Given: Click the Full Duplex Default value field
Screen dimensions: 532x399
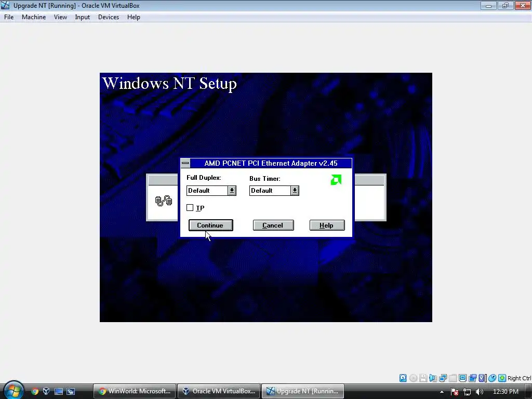Looking at the screenshot, I should [x=207, y=191].
